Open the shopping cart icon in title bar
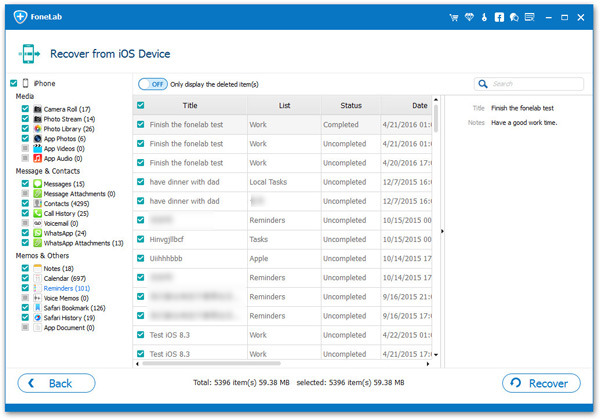Screen dimensions: 600x419 pos(454,17)
